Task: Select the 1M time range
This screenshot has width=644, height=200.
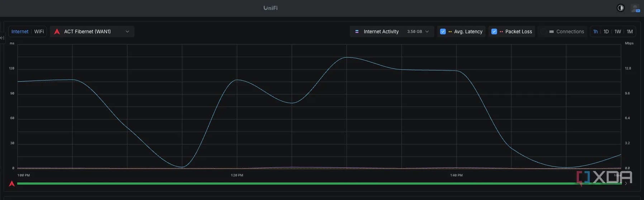Action: (630, 31)
